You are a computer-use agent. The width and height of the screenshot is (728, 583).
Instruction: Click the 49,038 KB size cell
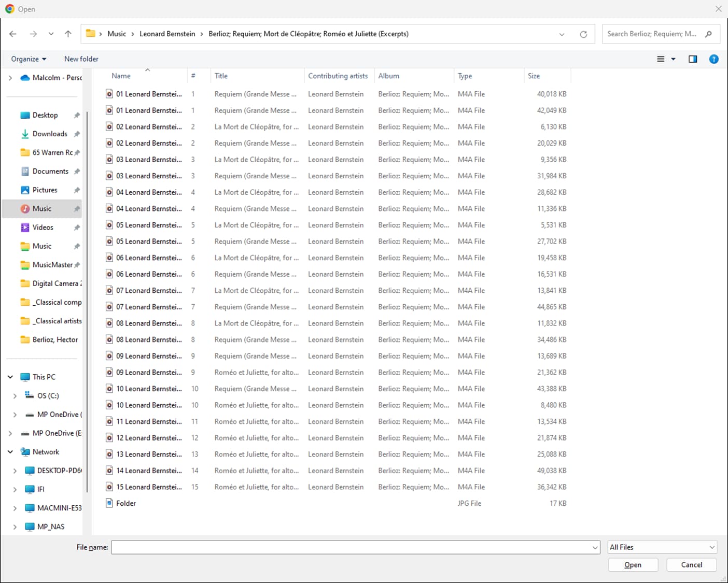552,471
